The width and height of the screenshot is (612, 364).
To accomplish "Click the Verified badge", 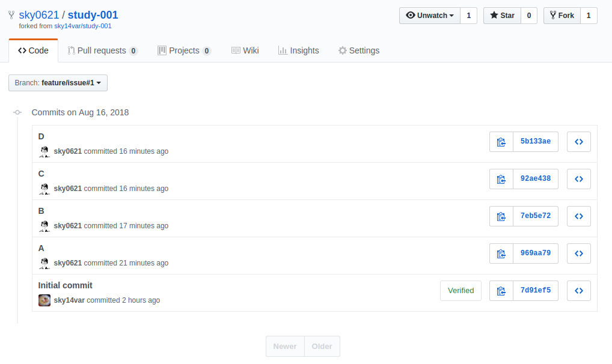I will click(x=461, y=291).
